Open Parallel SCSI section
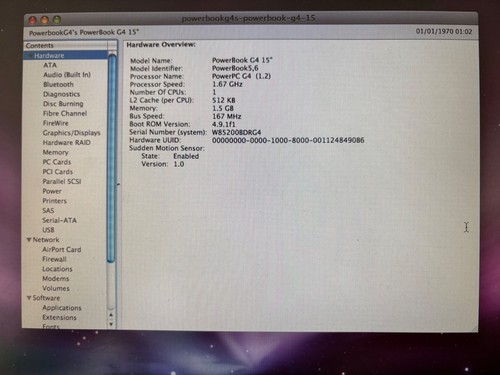 tap(62, 181)
